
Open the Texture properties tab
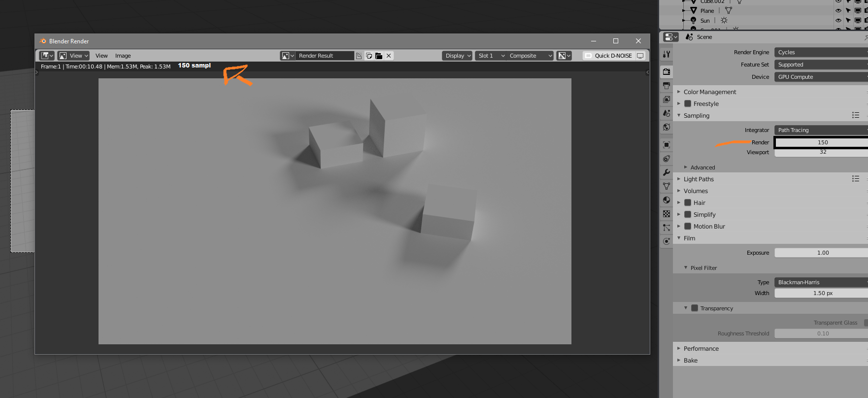[667, 214]
